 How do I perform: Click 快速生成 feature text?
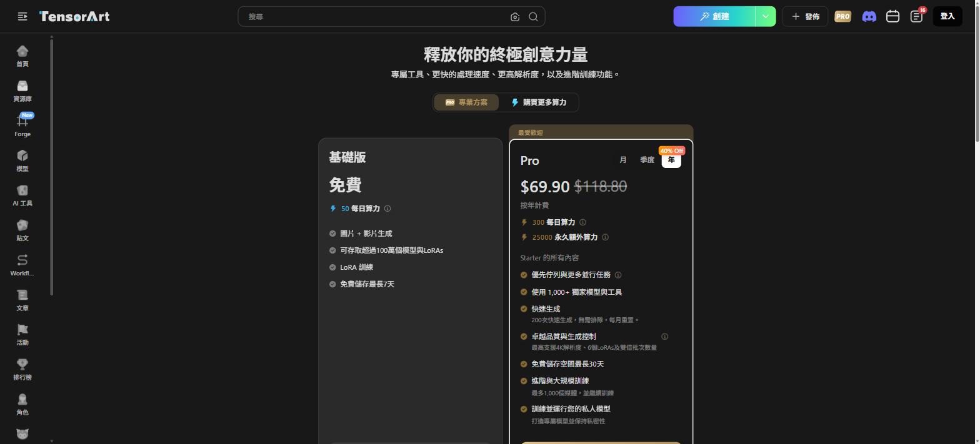click(546, 309)
